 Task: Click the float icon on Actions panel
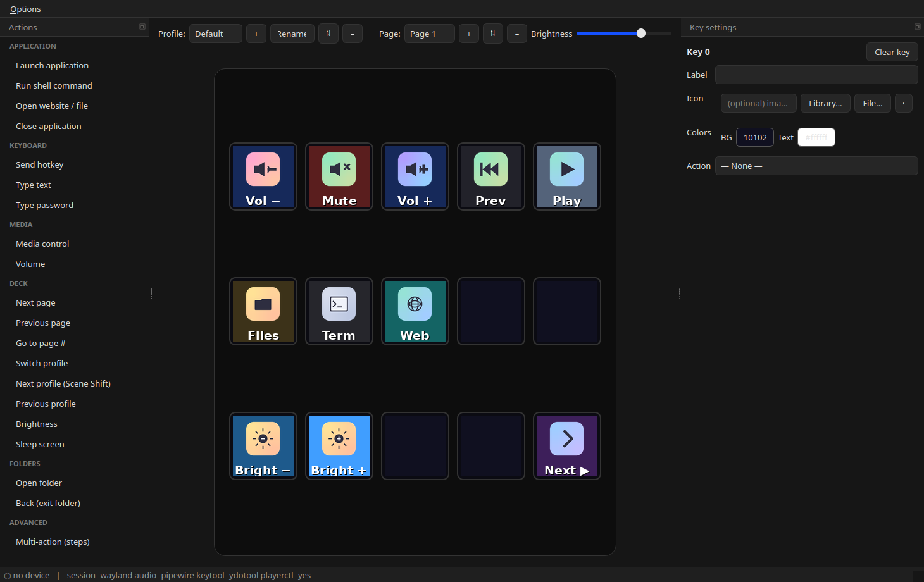pos(142,27)
